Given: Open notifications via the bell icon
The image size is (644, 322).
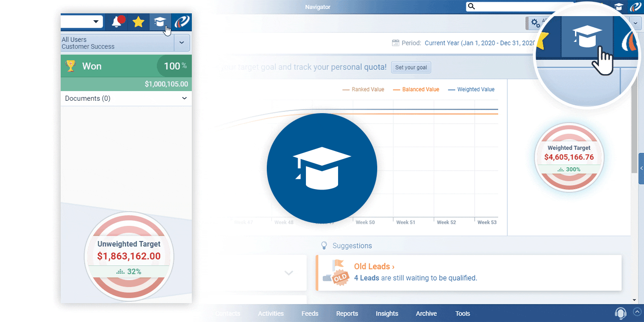Looking at the screenshot, I should 117,22.
